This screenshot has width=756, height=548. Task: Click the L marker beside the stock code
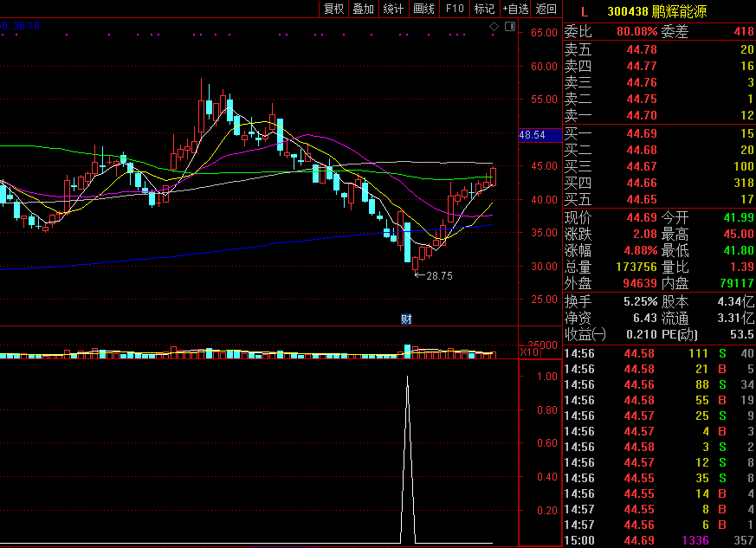coord(585,12)
